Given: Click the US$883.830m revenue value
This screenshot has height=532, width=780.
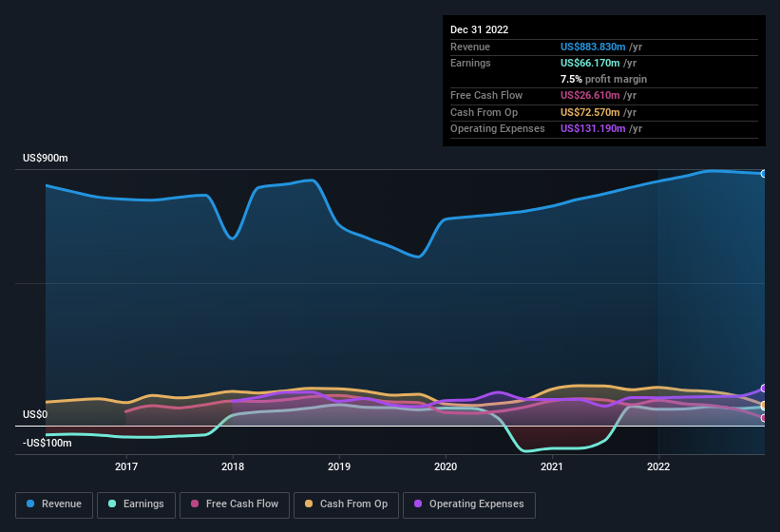Looking at the screenshot, I should click(x=593, y=47).
